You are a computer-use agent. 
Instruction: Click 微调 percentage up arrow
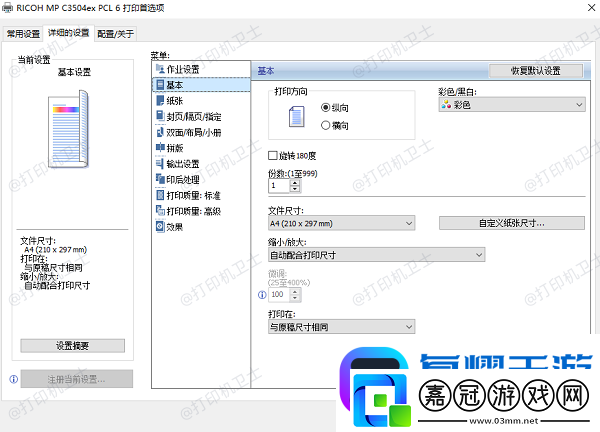pyautogui.click(x=295, y=292)
